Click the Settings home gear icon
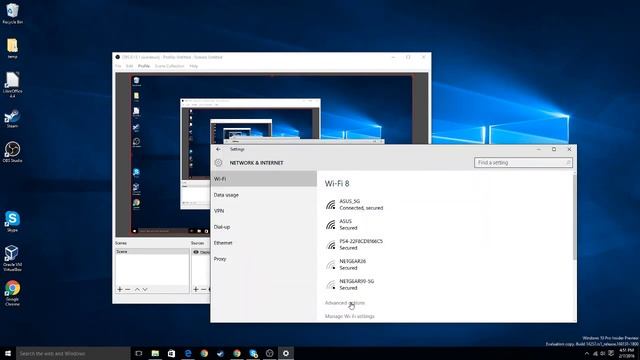 click(x=218, y=162)
